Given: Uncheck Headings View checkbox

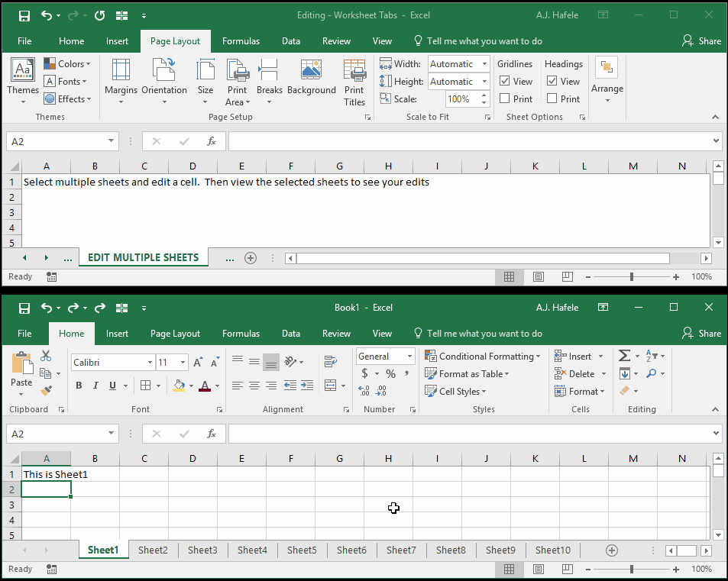Looking at the screenshot, I should click(x=552, y=81).
